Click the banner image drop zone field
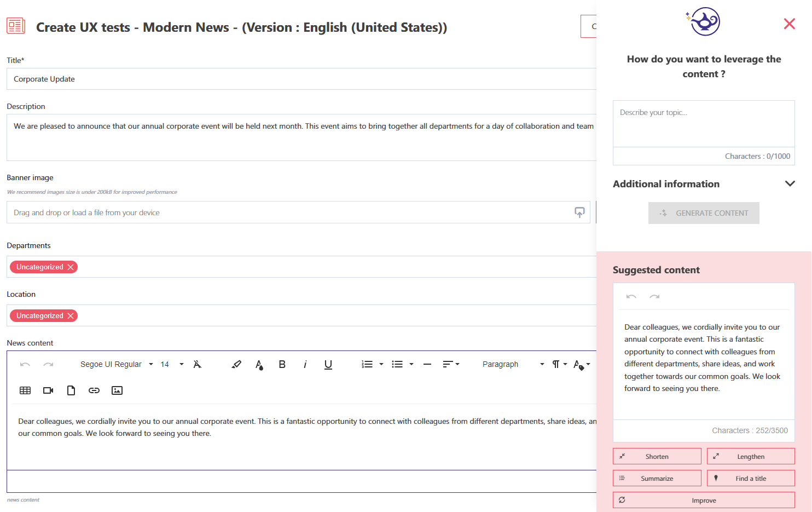 [x=298, y=212]
